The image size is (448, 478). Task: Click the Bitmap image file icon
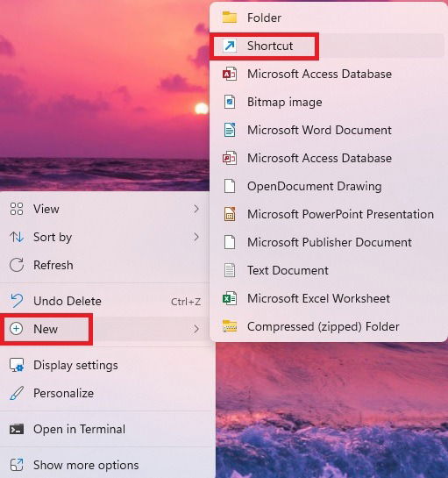tap(230, 102)
